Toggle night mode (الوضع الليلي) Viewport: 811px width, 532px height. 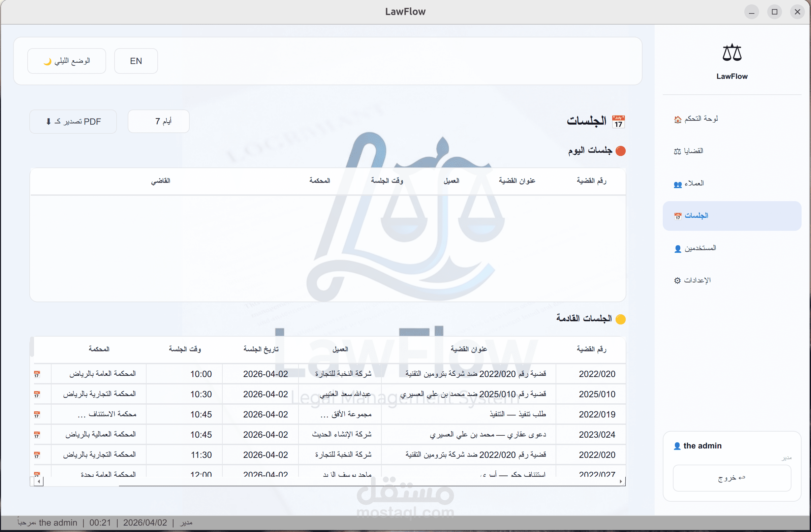[67, 61]
